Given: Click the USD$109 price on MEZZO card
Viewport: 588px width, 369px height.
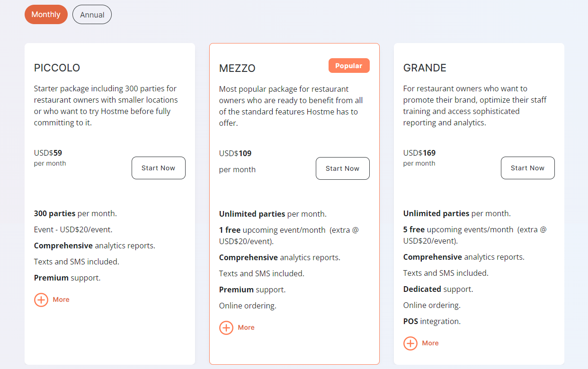Looking at the screenshot, I should (235, 153).
